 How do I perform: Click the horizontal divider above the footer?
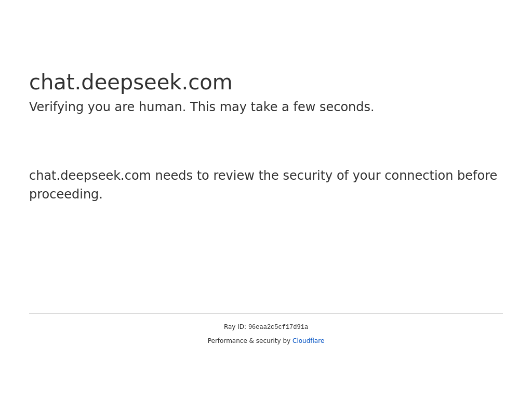click(266, 313)
